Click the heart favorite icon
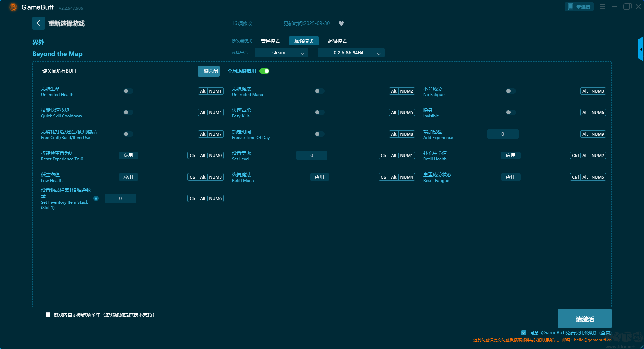The image size is (644, 349). [341, 23]
